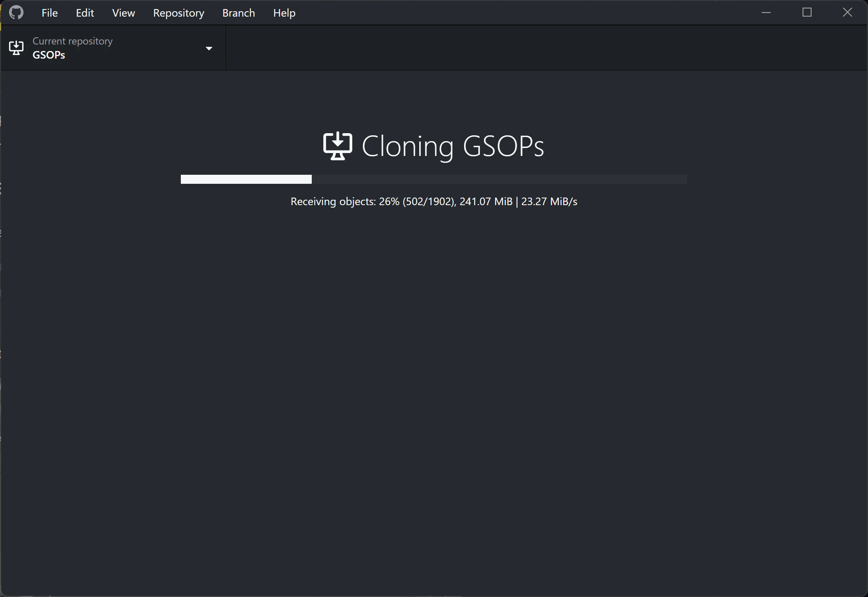This screenshot has height=597, width=868.
Task: Click the Cloning GSOPs heading text
Action: pos(452,146)
